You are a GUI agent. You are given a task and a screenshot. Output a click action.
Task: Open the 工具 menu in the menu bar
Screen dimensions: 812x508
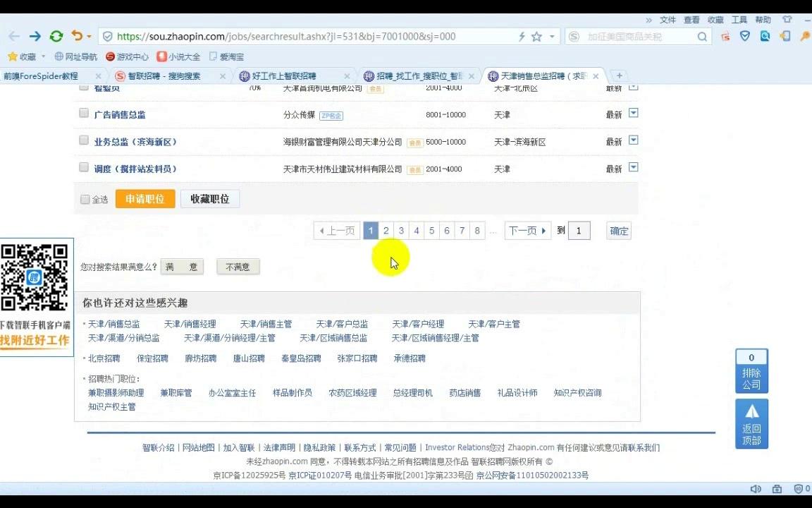pyautogui.click(x=739, y=20)
